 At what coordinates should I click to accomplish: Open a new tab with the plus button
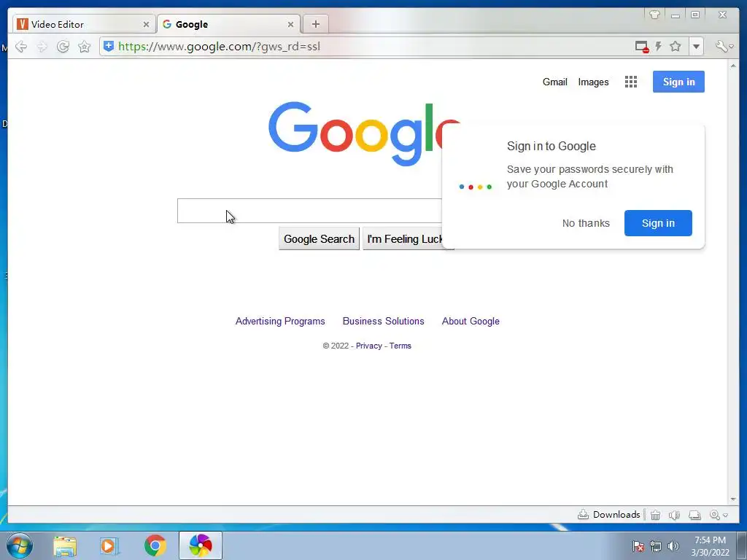[315, 24]
